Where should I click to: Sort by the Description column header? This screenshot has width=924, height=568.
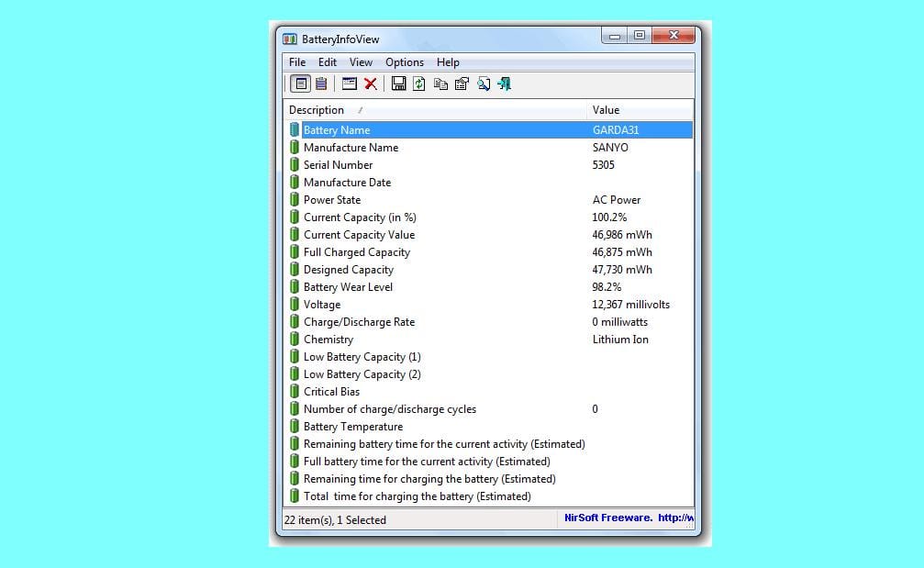tap(435, 110)
